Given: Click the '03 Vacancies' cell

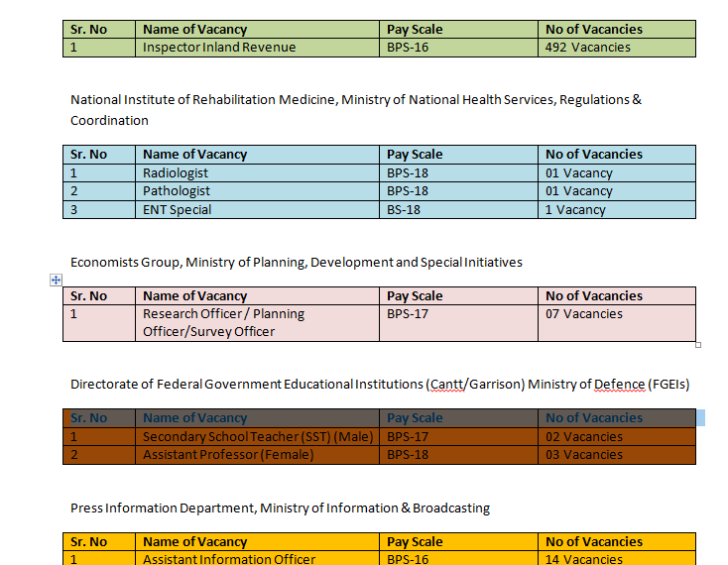Looking at the screenshot, I should point(617,455).
